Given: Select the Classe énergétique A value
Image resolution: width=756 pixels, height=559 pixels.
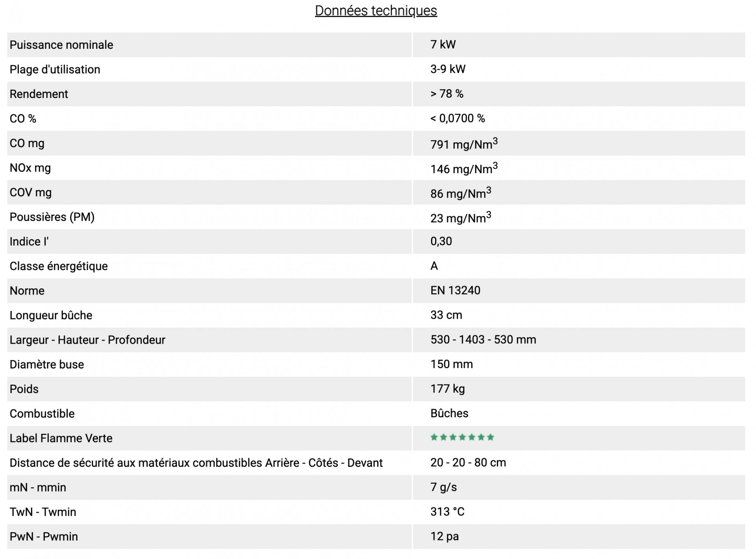Looking at the screenshot, I should 434,266.
